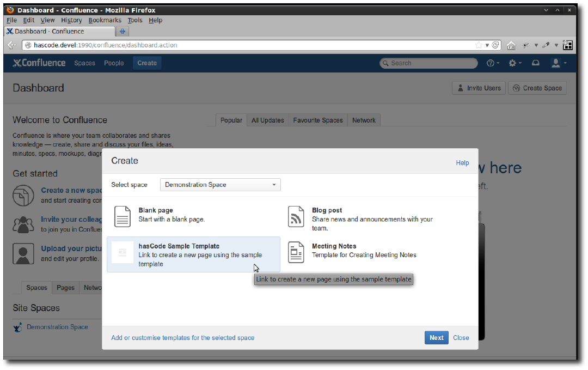Click the Confluence search field

pyautogui.click(x=429, y=63)
